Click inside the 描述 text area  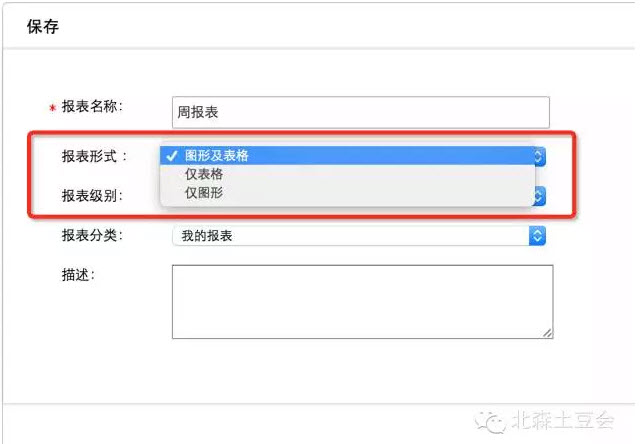[363, 302]
